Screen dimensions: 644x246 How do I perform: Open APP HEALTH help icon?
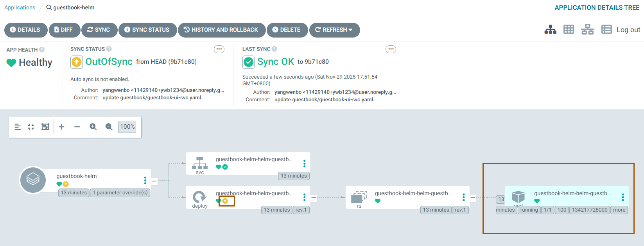coord(42,50)
